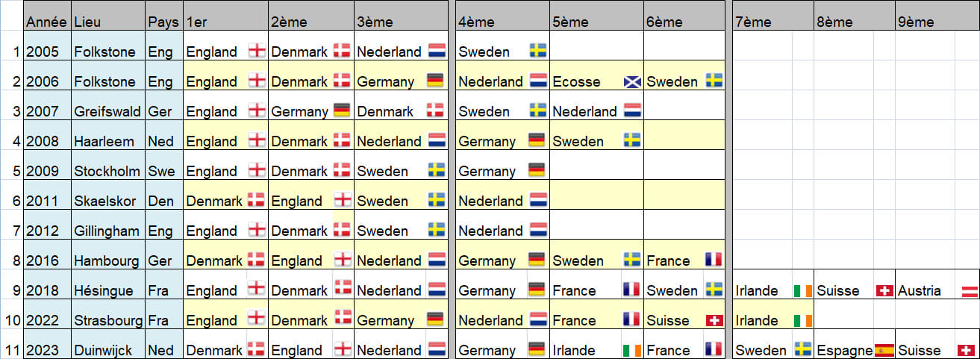Select the Année column header
This screenshot has width=980, height=359.
coord(47,22)
